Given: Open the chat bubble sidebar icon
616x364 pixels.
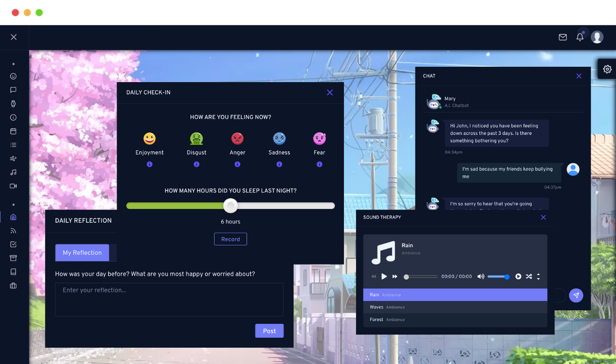Looking at the screenshot, I should (x=14, y=90).
